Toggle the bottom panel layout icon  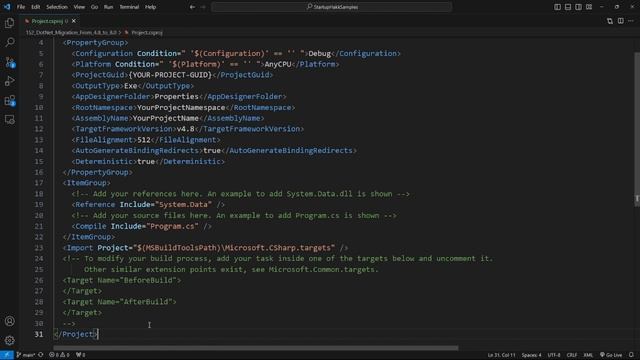tap(568, 7)
